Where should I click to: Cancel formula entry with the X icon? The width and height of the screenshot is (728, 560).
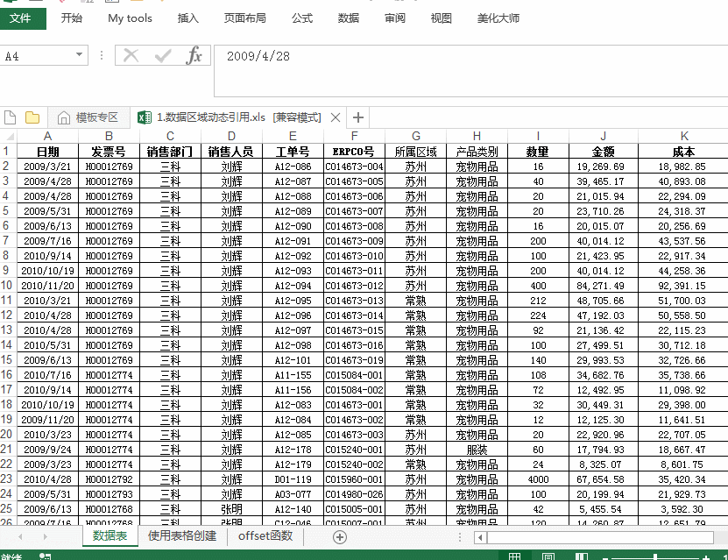point(131,56)
